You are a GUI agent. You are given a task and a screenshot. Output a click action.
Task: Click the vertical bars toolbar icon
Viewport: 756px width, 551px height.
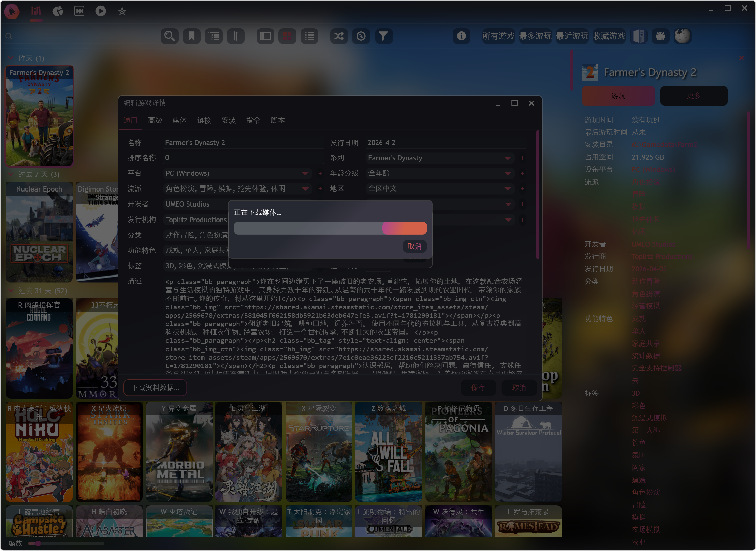coord(235,36)
